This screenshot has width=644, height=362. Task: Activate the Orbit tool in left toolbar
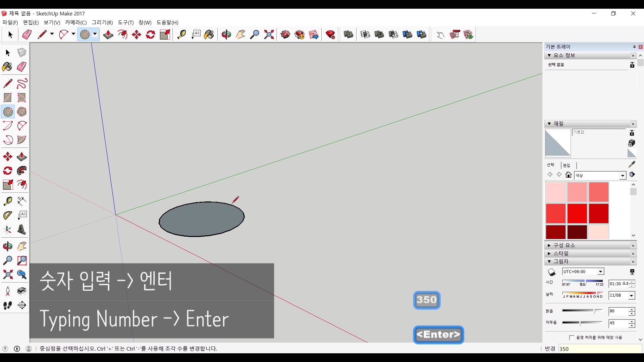8,247
